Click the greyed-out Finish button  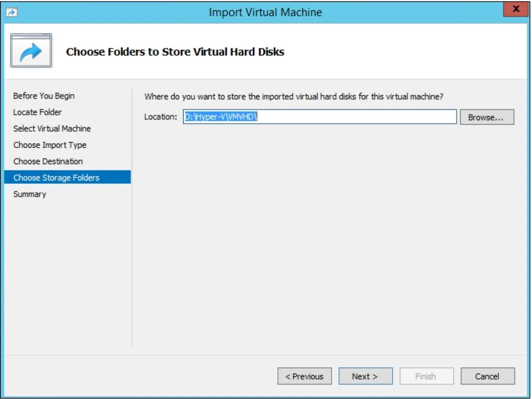click(426, 376)
